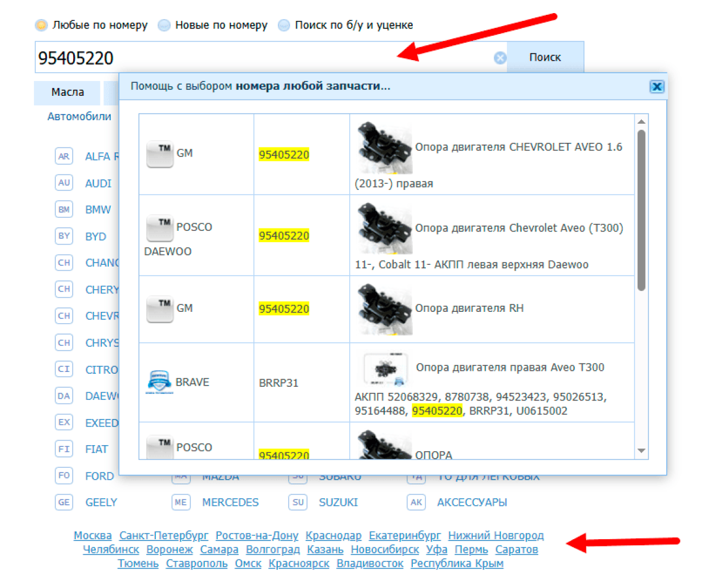Click the BRAVE brand logo

(159, 382)
